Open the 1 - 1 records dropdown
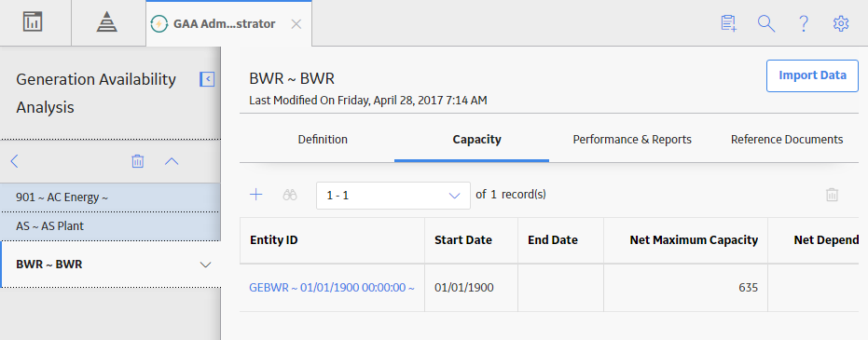 pos(393,196)
